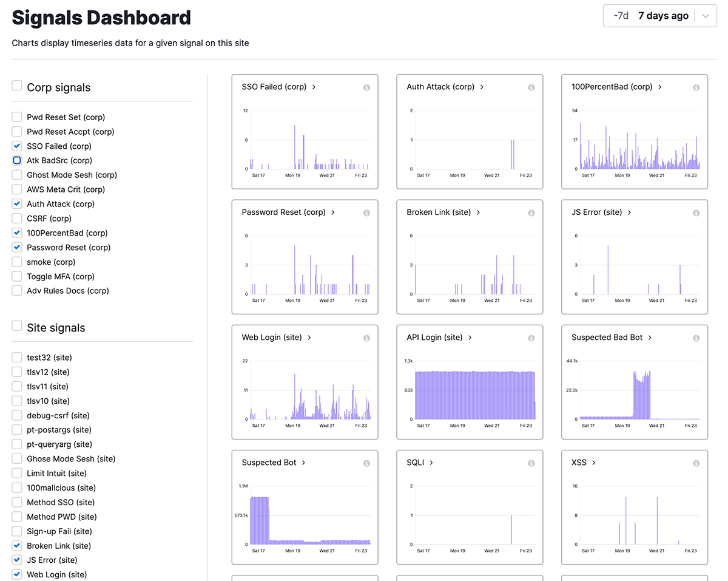Open info icon on Suspected Bad Bot card

[x=696, y=338]
